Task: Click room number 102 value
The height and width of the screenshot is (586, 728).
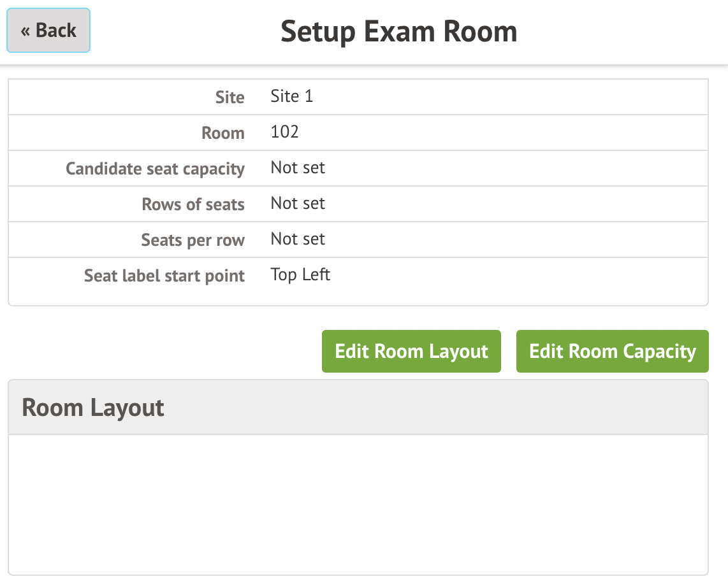Action: point(284,132)
